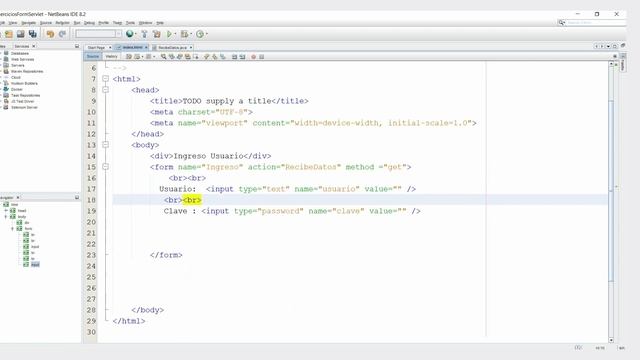Maximize the editor window via tab-bar icon
The width and height of the screenshot is (640, 360).
coord(615,47)
